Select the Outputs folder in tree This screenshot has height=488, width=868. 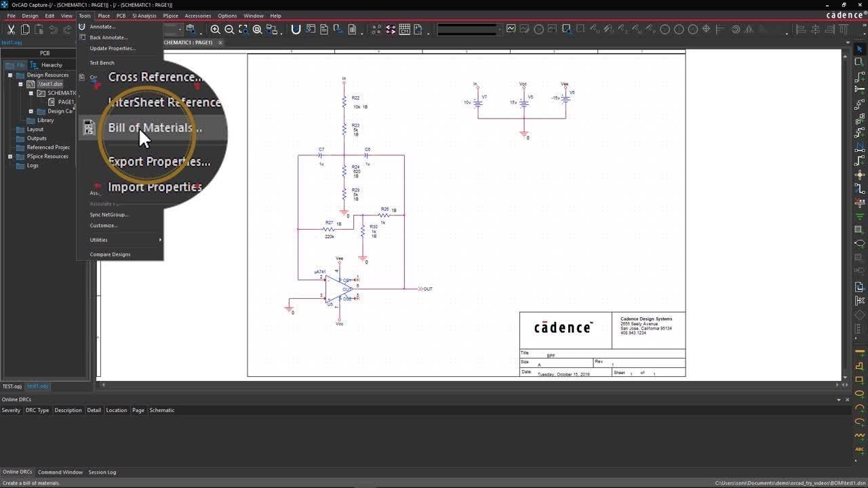pyautogui.click(x=31, y=138)
